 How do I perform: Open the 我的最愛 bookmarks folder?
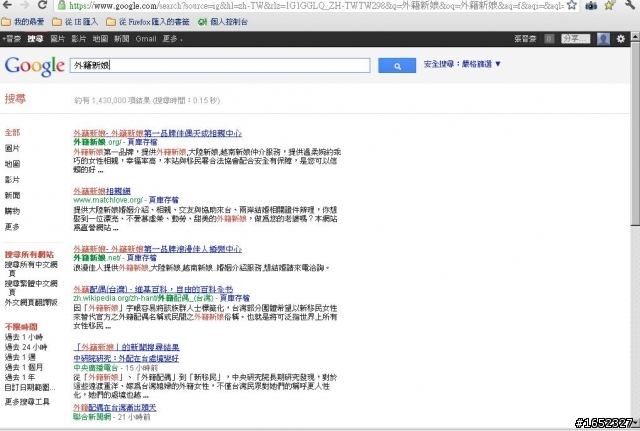(22, 22)
